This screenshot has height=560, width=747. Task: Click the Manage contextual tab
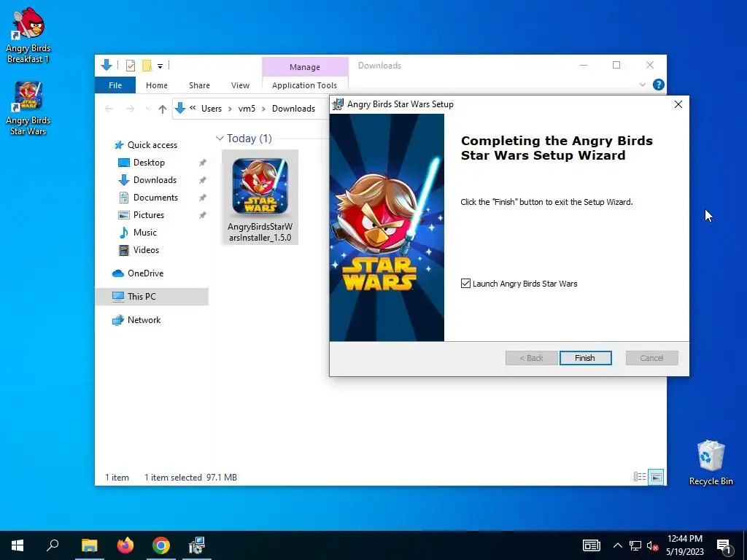pos(305,67)
